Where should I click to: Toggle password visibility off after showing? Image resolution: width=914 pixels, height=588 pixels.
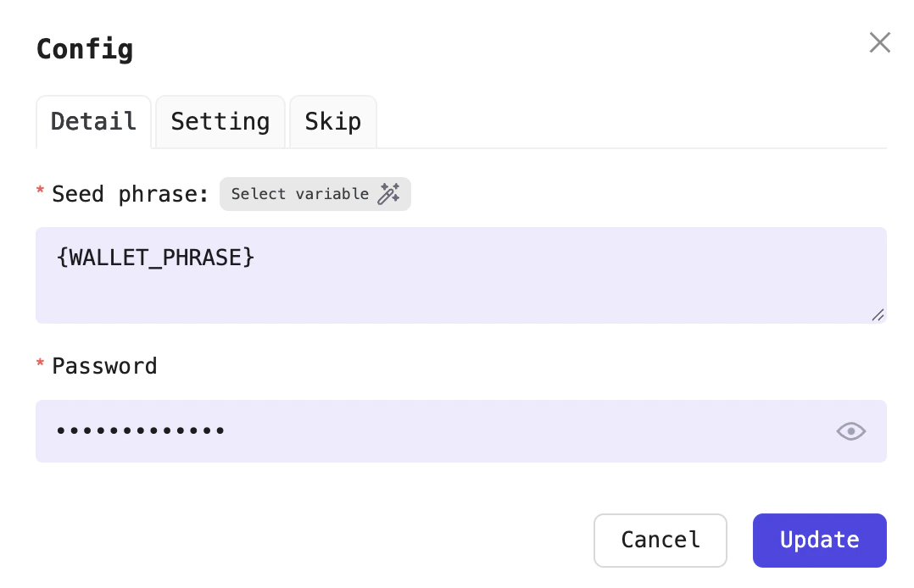pos(850,431)
